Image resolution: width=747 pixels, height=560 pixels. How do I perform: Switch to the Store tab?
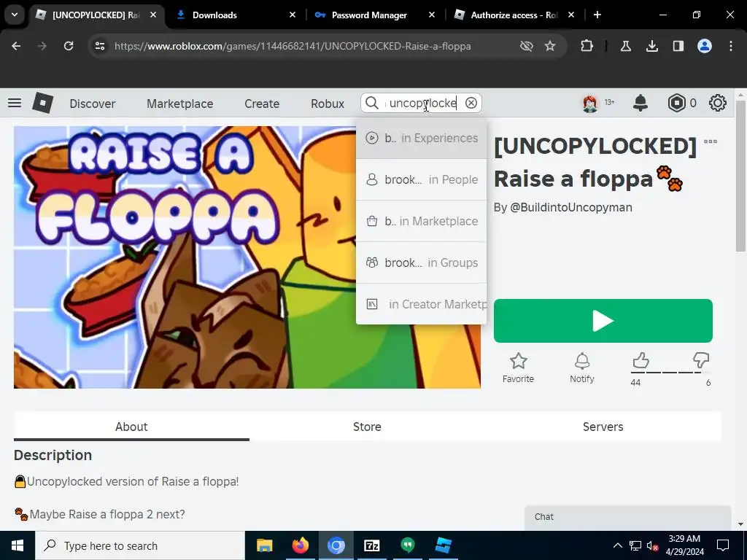pos(367,427)
